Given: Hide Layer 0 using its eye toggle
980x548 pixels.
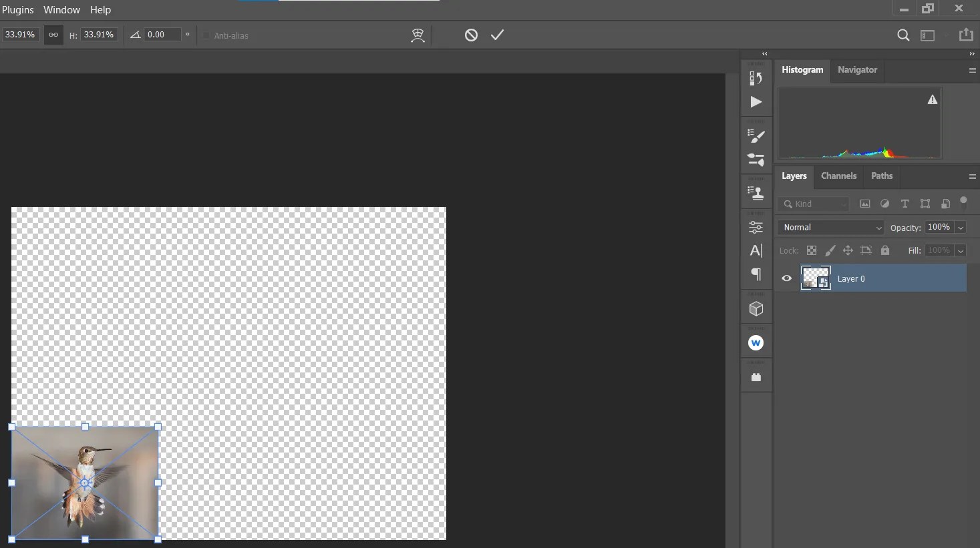Looking at the screenshot, I should point(786,278).
